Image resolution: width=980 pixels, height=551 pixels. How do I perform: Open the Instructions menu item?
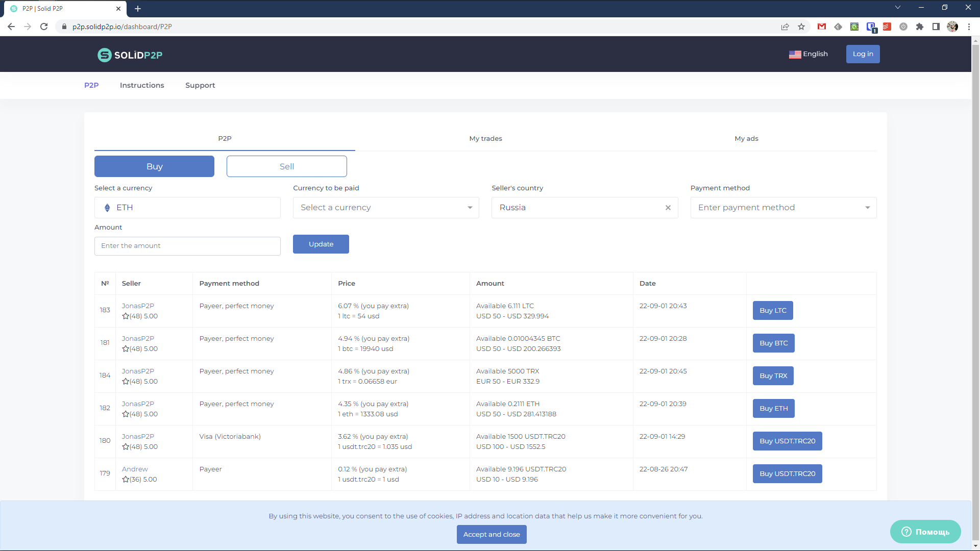point(142,85)
